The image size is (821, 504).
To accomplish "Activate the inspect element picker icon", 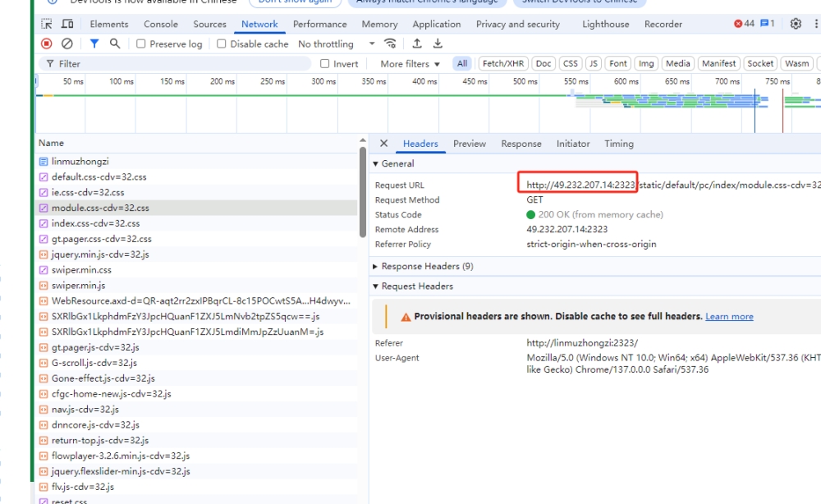I will pyautogui.click(x=47, y=24).
